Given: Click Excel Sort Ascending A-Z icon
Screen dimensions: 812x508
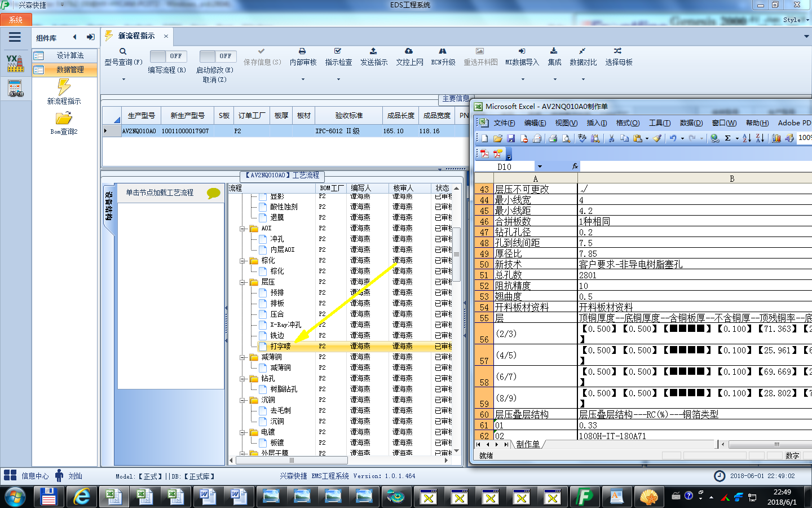Looking at the screenshot, I should click(747, 138).
